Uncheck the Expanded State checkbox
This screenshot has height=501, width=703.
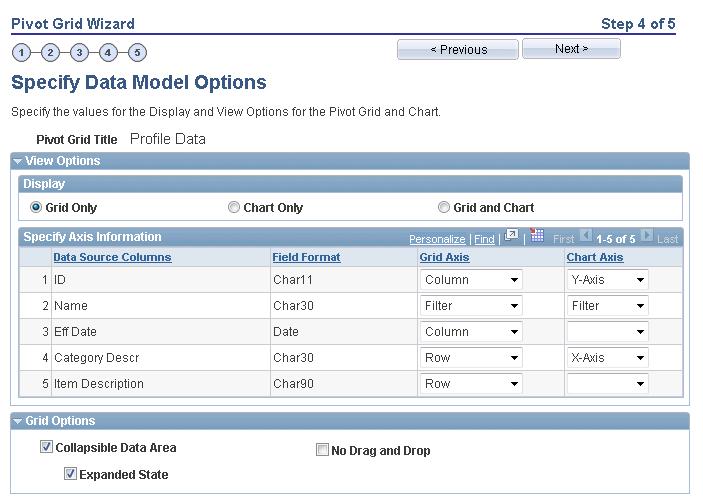point(70,474)
